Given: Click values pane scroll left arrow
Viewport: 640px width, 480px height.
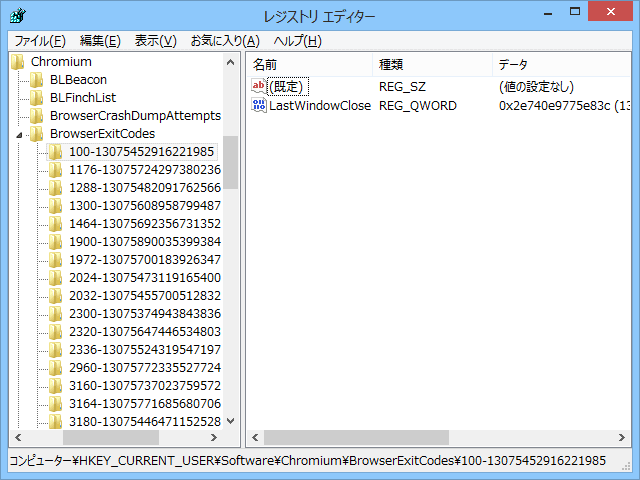Looking at the screenshot, I should click(x=256, y=438).
